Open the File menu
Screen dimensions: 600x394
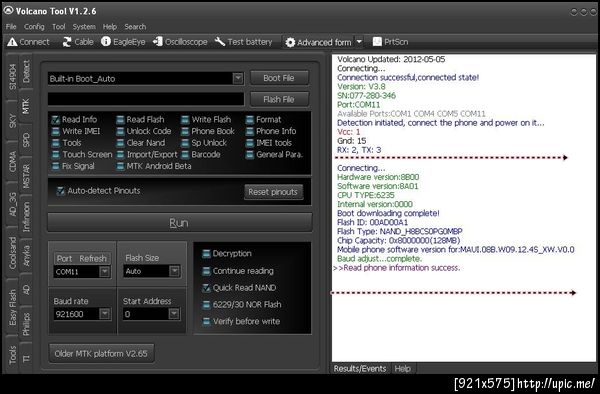[11, 27]
